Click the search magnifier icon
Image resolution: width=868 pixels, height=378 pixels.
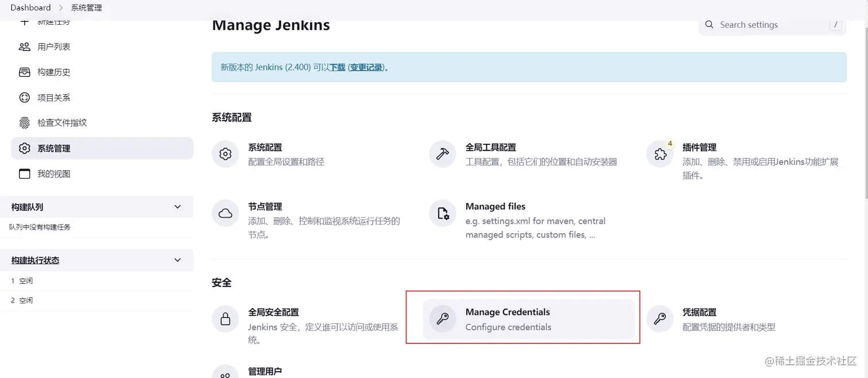pos(709,25)
